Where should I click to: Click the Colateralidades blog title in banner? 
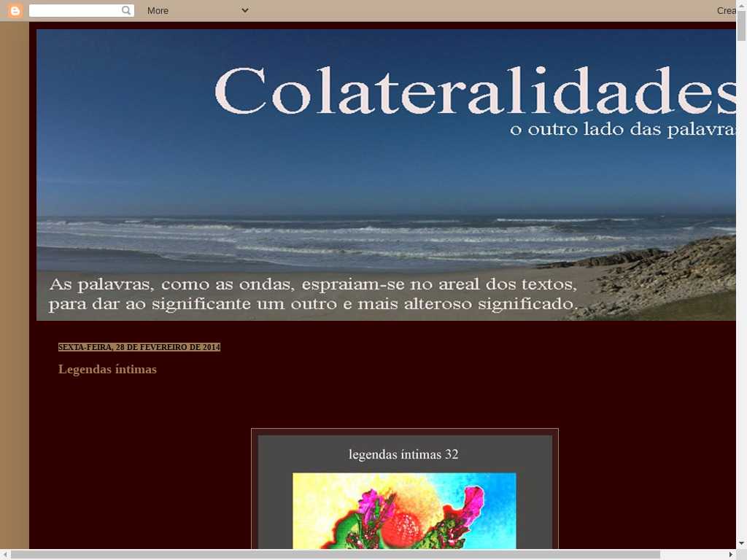[474, 91]
